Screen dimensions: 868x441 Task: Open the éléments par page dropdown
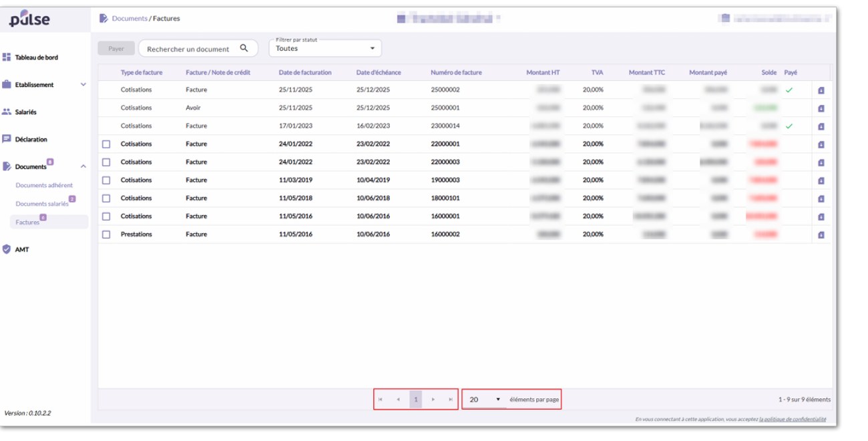coord(485,400)
